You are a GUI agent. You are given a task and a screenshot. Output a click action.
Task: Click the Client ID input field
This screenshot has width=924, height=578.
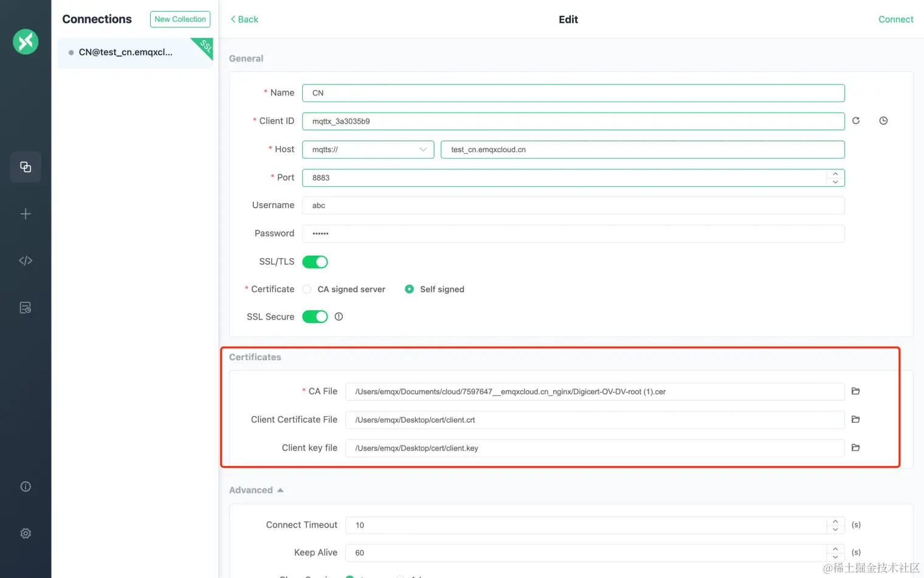(573, 121)
